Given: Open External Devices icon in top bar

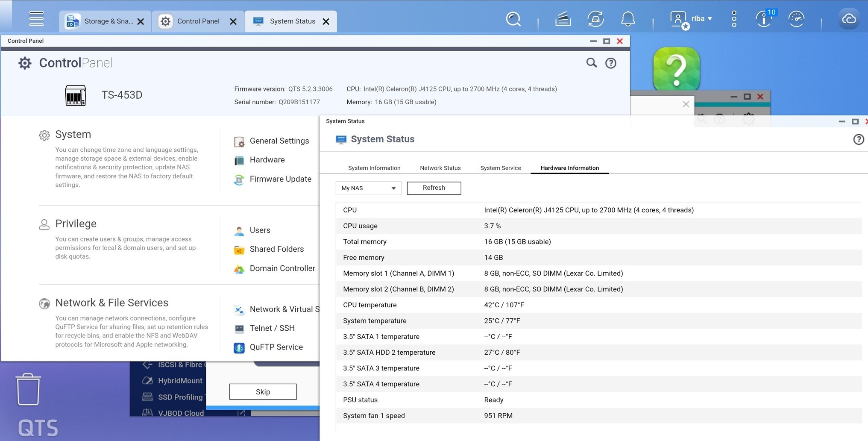Looking at the screenshot, I should 595,19.
